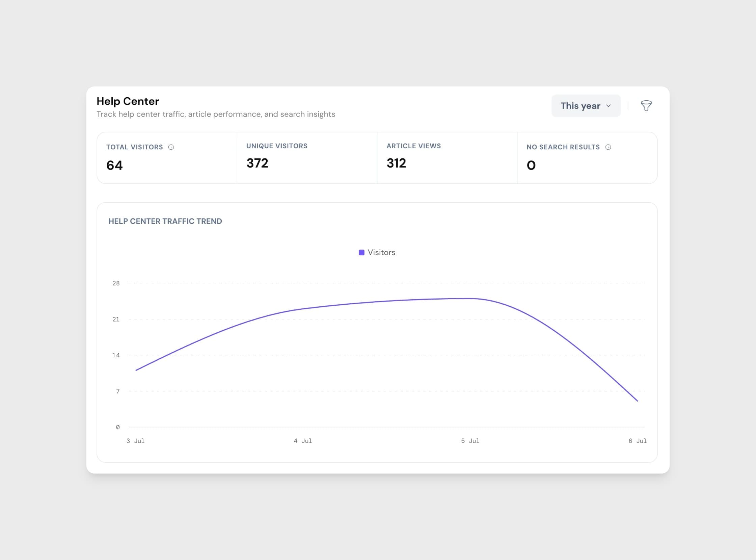The width and height of the screenshot is (756, 560).
Task: Click the '21' y-axis label
Action: point(116,319)
